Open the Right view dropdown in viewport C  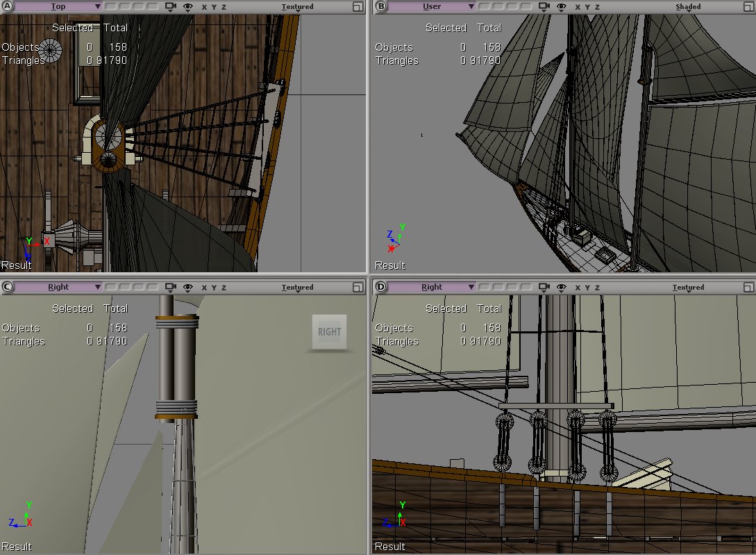point(58,288)
